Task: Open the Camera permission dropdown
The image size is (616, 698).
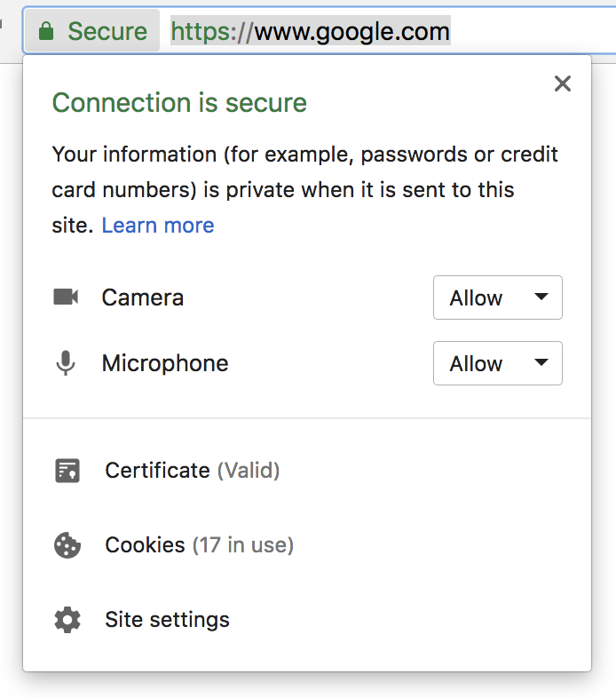Action: pos(497,297)
